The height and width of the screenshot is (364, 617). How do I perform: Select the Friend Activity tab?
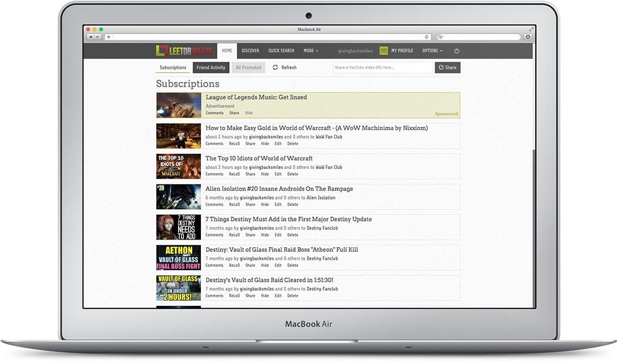[211, 68]
